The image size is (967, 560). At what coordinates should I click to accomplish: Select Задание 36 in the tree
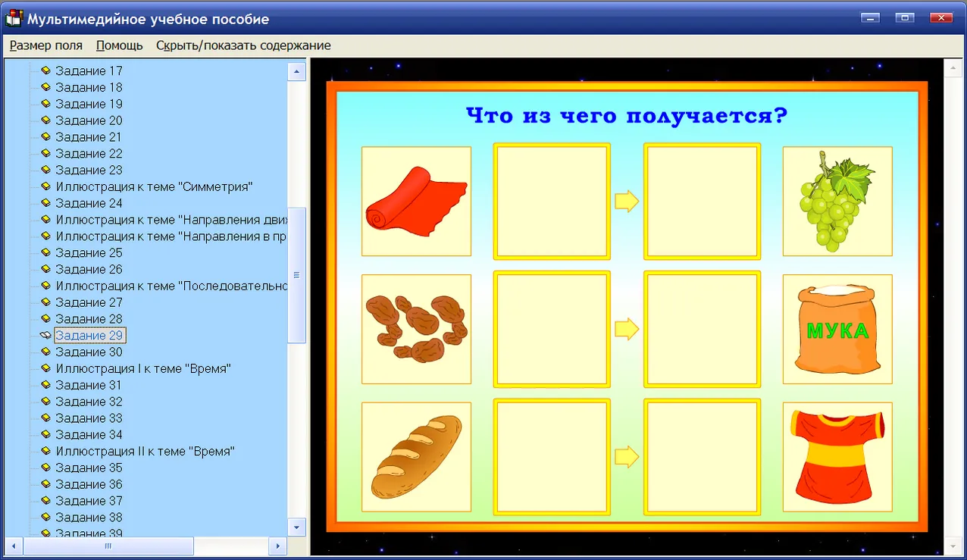pos(89,484)
